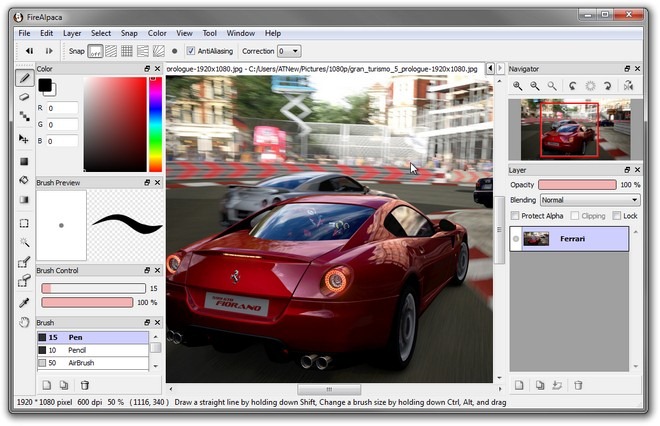The width and height of the screenshot is (660, 426).
Task: Select the rectangular selection tool
Action: point(25,223)
